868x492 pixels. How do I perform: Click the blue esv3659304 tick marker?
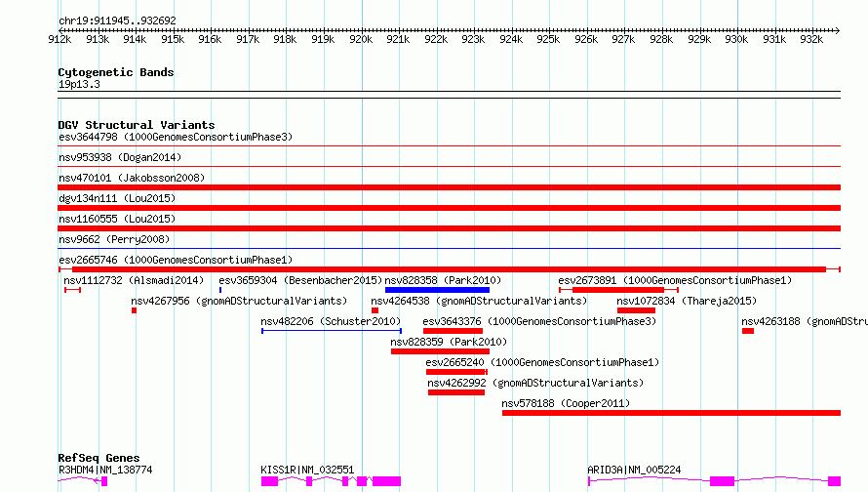point(220,290)
